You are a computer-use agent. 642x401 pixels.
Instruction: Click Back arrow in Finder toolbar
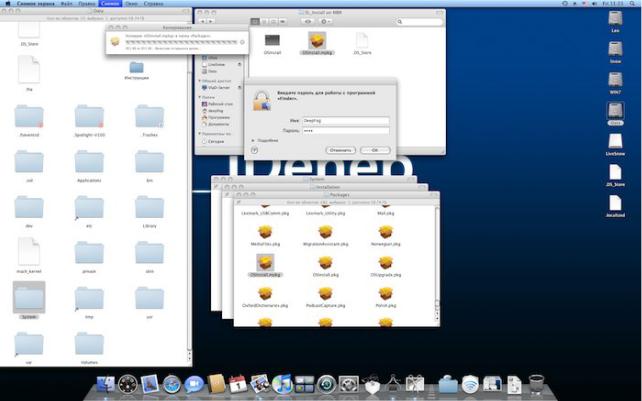point(202,21)
